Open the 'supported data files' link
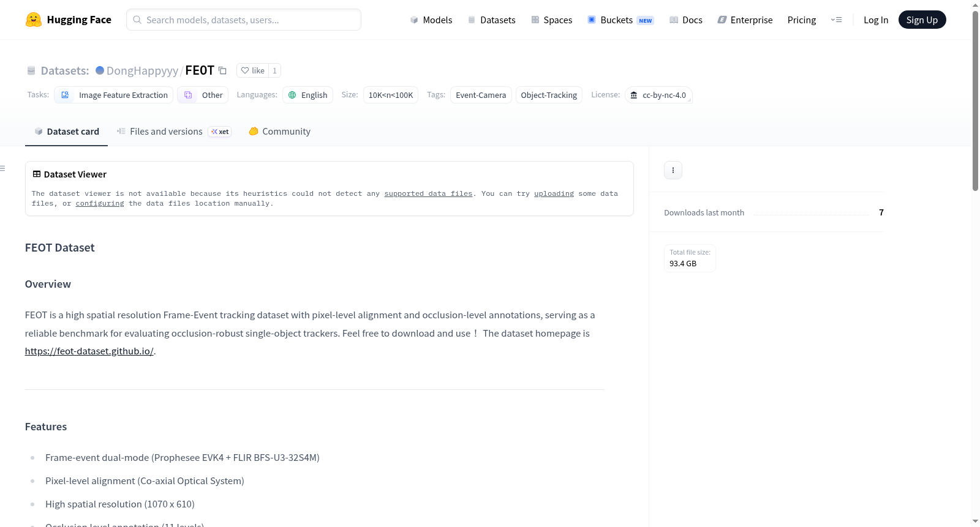This screenshot has height=527, width=980. click(x=428, y=193)
